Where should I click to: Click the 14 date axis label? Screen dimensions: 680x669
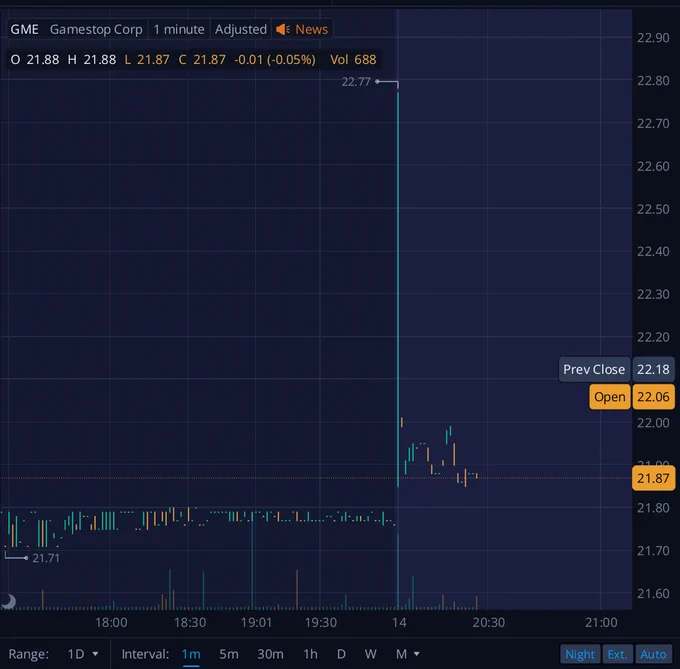click(399, 623)
